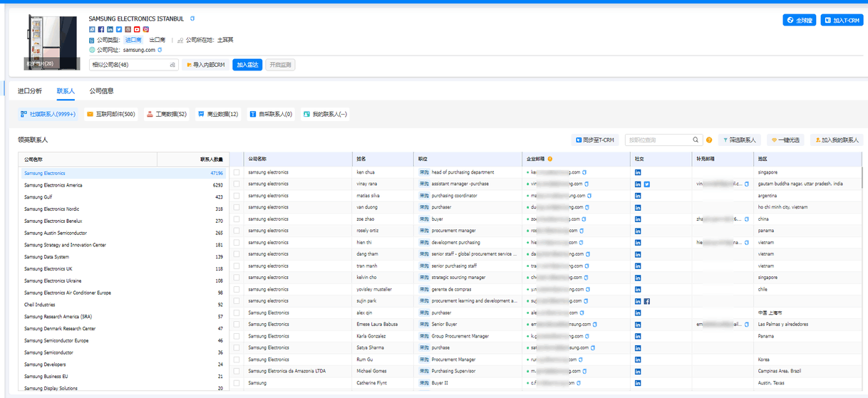This screenshot has width=868, height=398.
Task: Open the 筛选联系人 filter
Action: pos(740,140)
